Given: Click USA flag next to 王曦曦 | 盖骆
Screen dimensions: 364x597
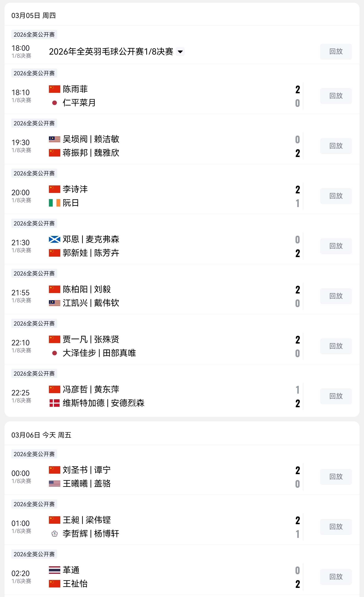Looking at the screenshot, I should coord(54,484).
